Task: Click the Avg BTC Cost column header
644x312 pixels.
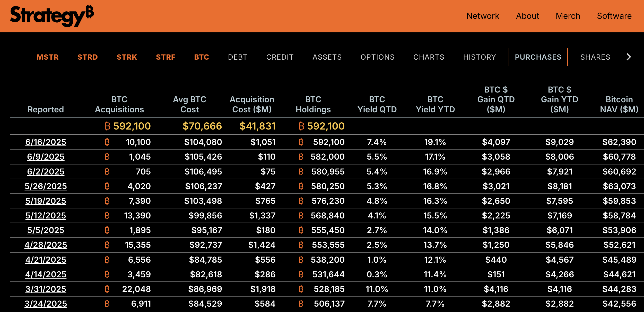Action: (189, 104)
